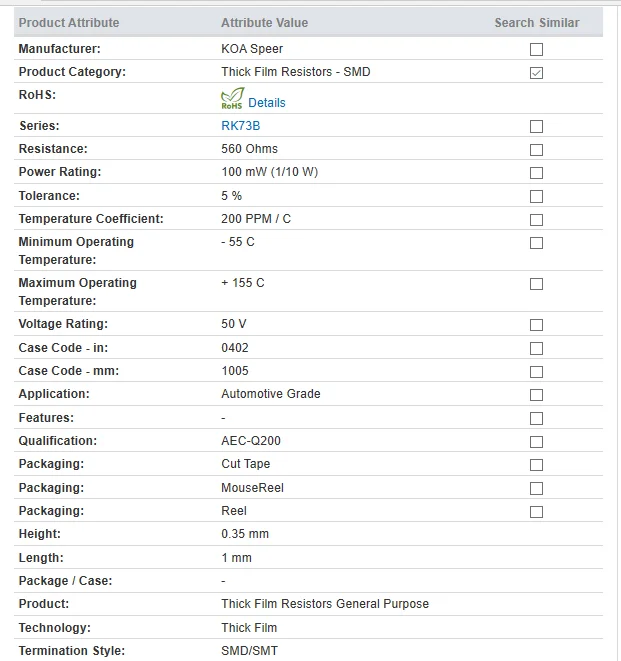Click the Qualification label
This screenshot has width=621, height=661.
click(58, 441)
